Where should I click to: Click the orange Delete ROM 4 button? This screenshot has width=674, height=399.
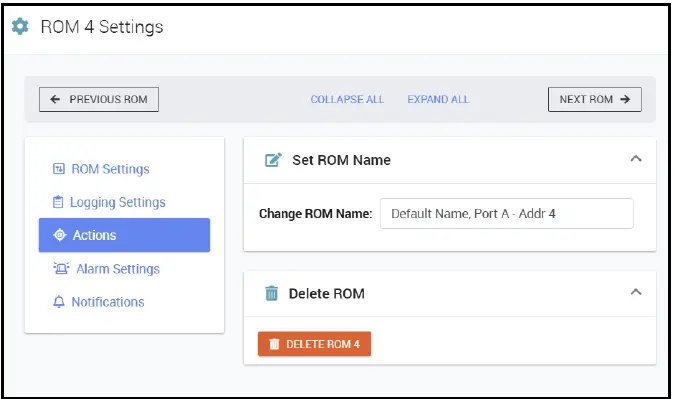tap(314, 344)
